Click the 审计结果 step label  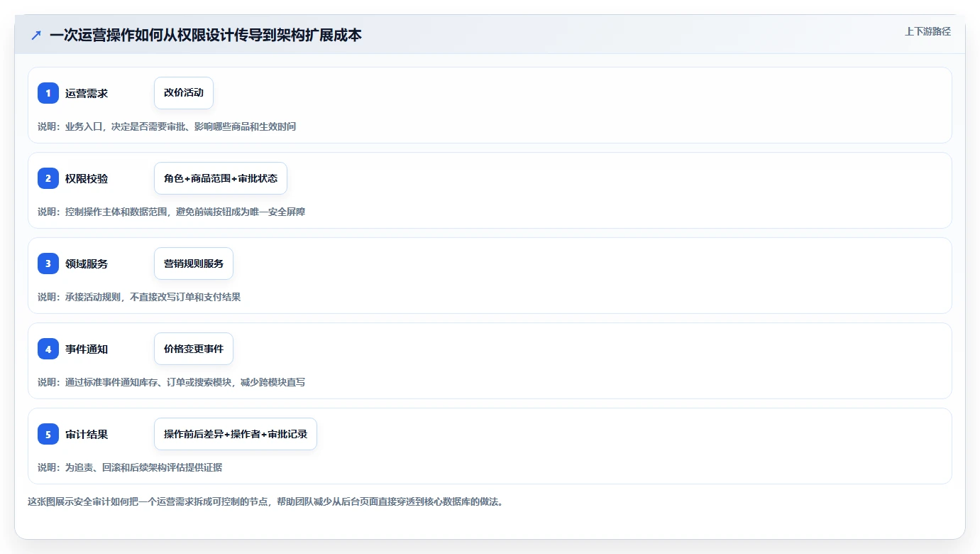click(x=87, y=434)
